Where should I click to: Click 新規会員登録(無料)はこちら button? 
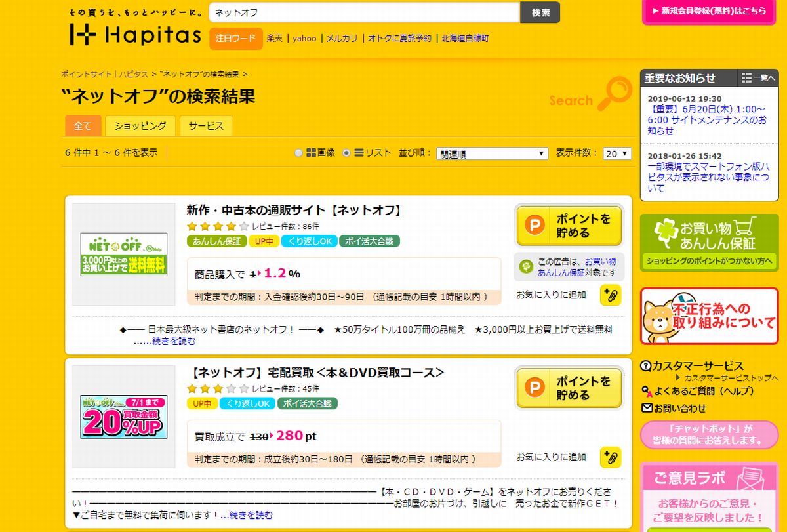coord(709,11)
